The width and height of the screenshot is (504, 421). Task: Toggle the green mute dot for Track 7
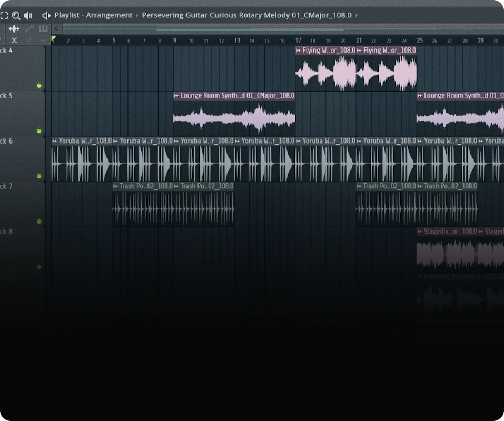[38, 222]
